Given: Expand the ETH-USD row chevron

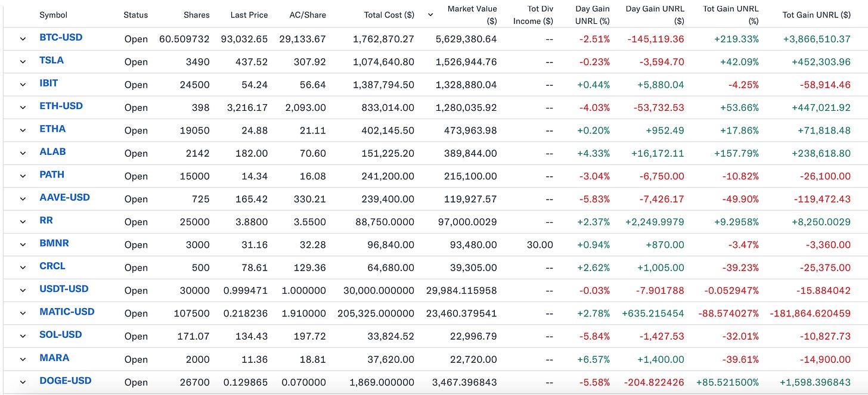Looking at the screenshot, I should [x=23, y=107].
